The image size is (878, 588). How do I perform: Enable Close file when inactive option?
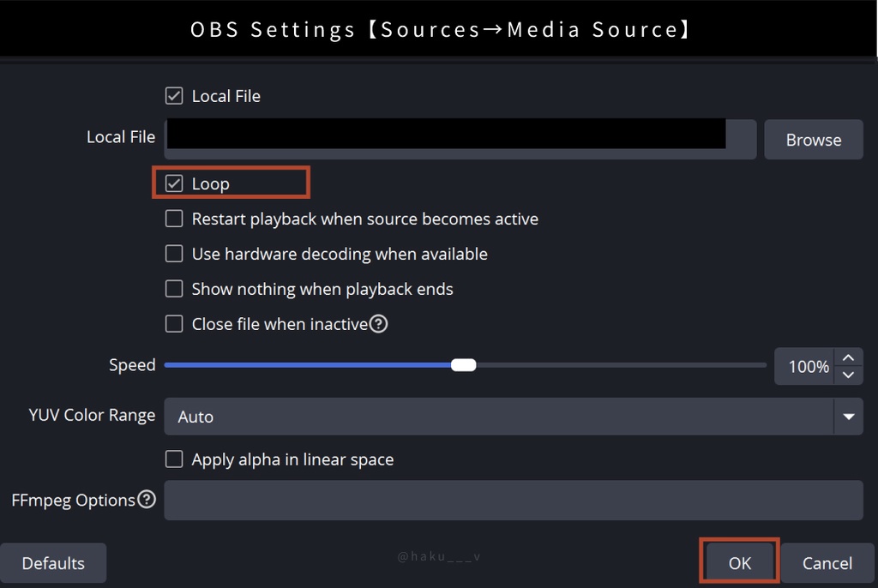tap(174, 324)
